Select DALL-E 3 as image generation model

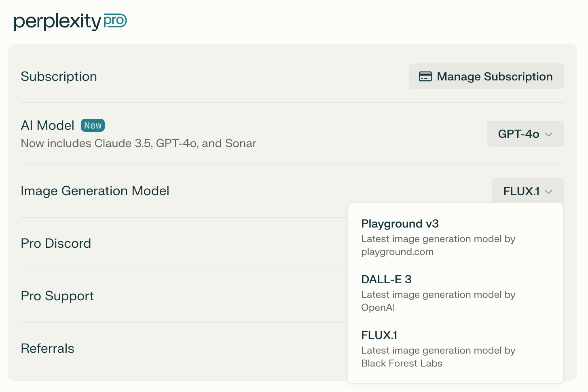[386, 280]
